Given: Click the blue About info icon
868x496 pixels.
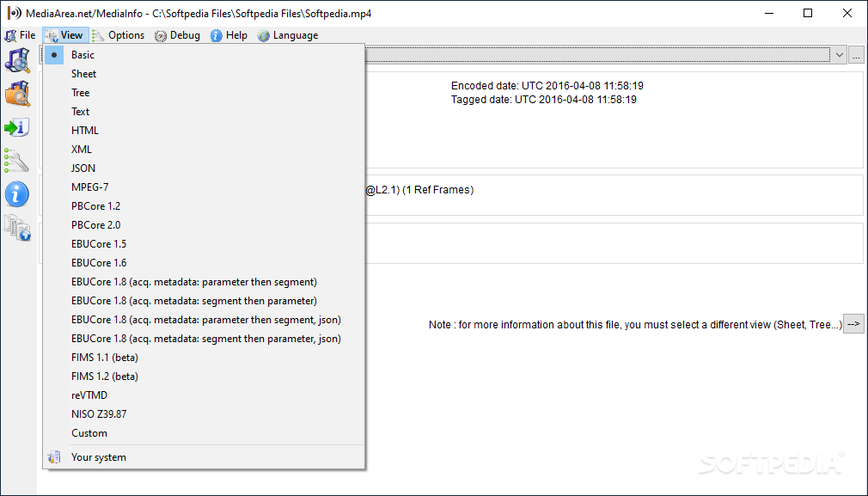Looking at the screenshot, I should [17, 194].
